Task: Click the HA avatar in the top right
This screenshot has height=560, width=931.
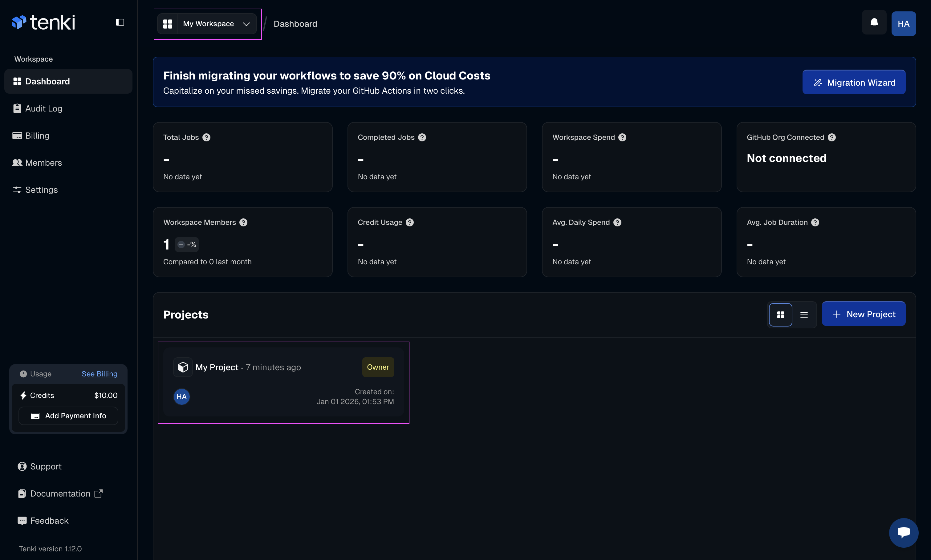Action: click(904, 23)
